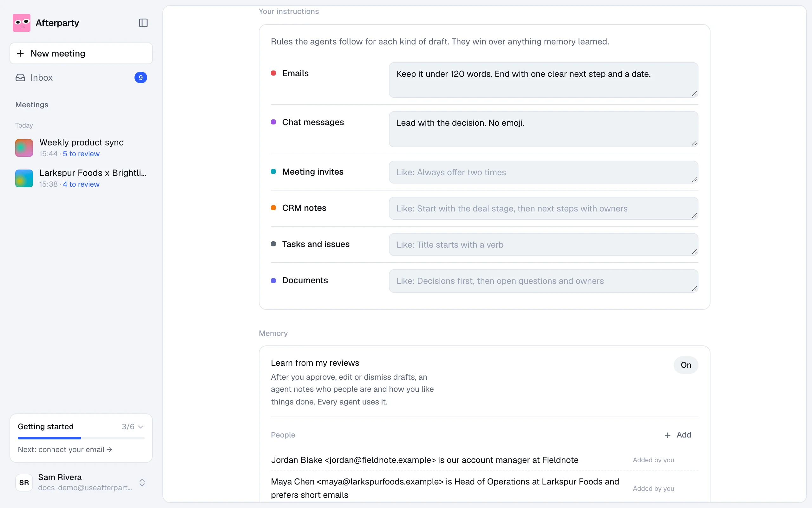Click the 5 to review link
The image size is (812, 508).
pyautogui.click(x=81, y=154)
